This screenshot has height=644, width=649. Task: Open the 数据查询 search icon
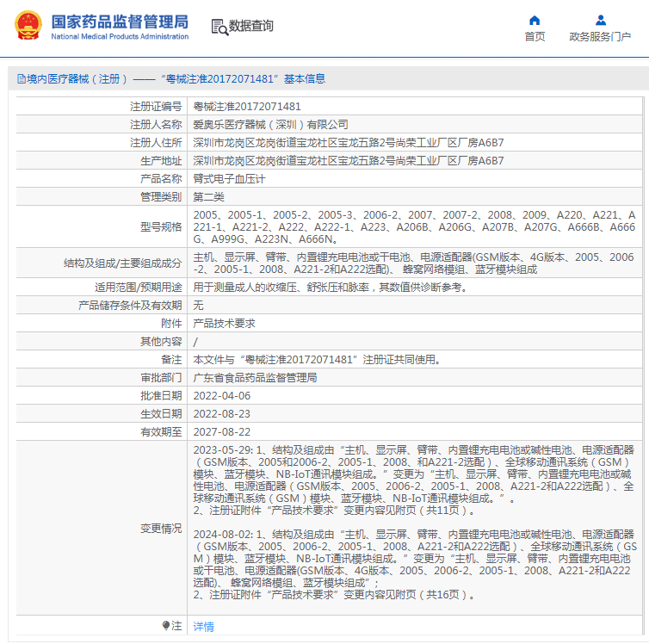(x=219, y=27)
